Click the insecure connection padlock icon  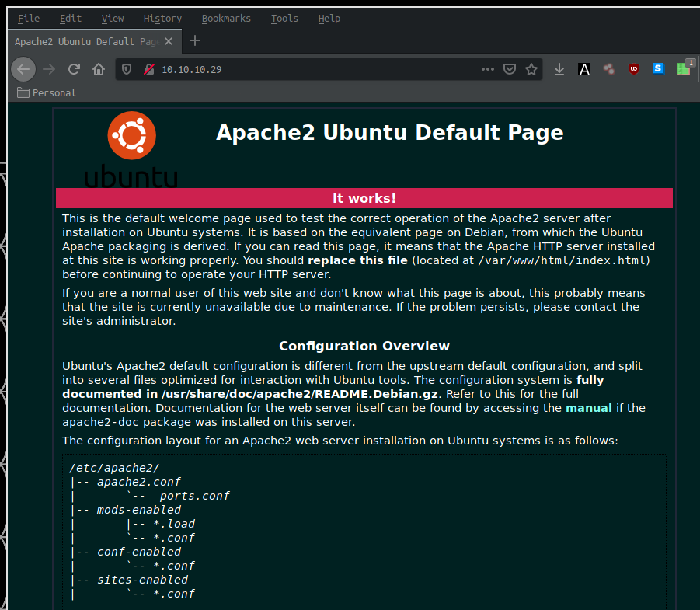(x=149, y=69)
